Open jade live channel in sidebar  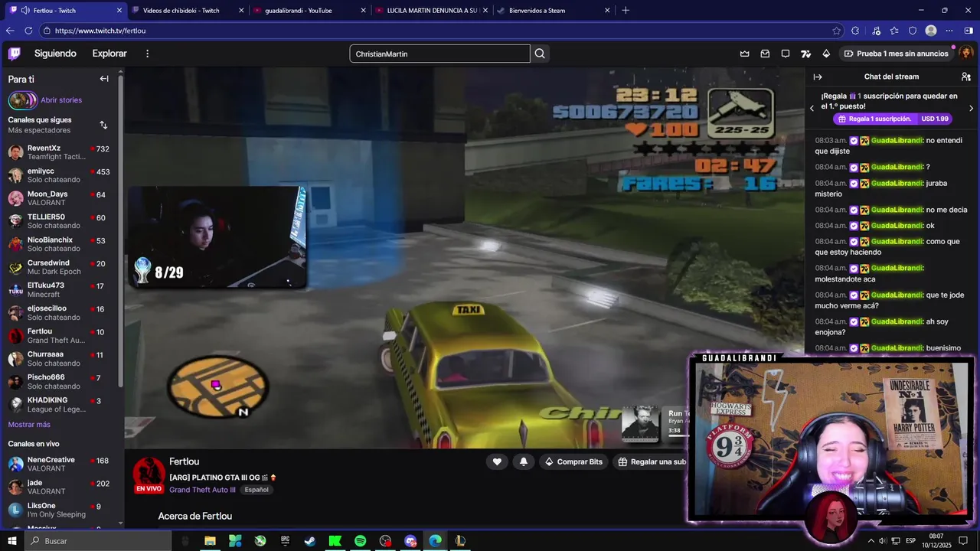pyautogui.click(x=61, y=487)
